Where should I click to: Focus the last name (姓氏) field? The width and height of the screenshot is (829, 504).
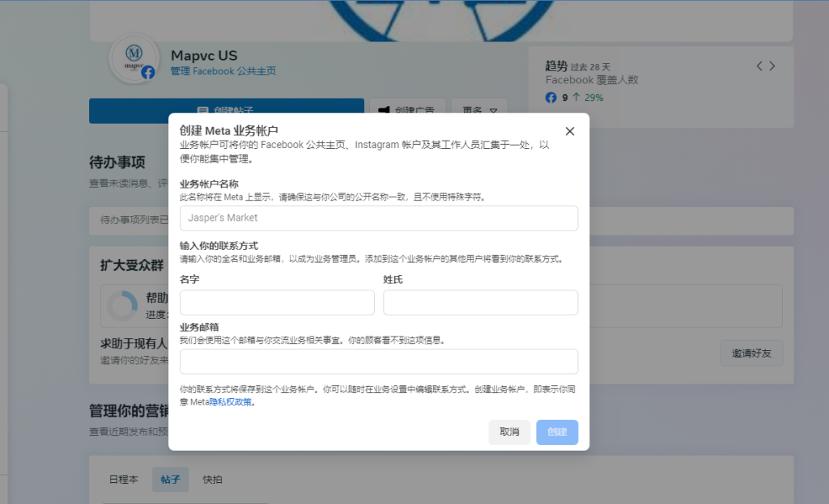pyautogui.click(x=481, y=303)
